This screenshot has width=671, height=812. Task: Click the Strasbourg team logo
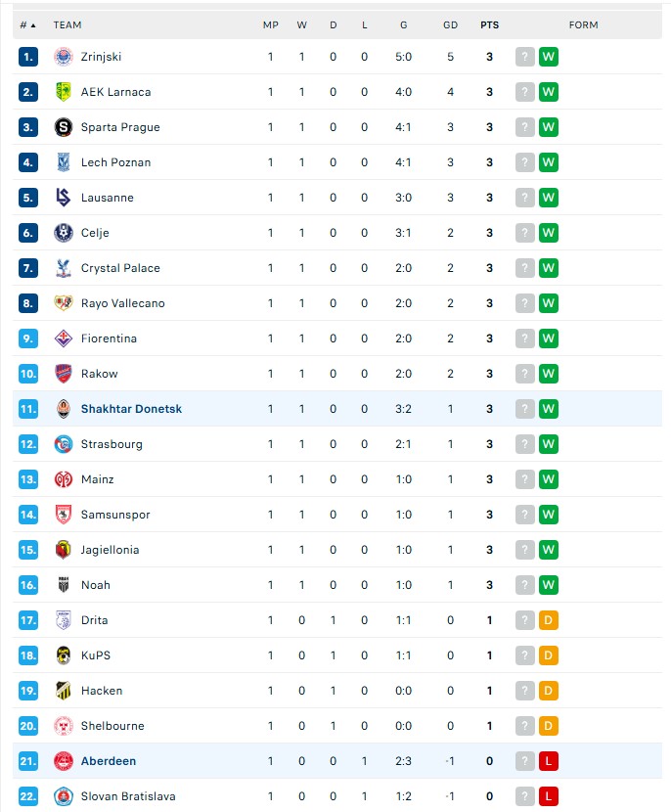(63, 444)
